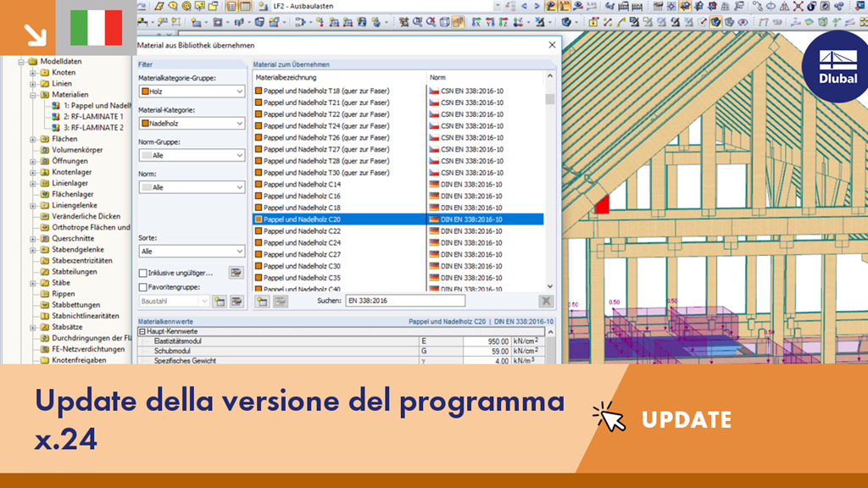Image resolution: width=868 pixels, height=488 pixels.
Task: Close the Material aus Bibliothek dialog
Action: tap(552, 46)
